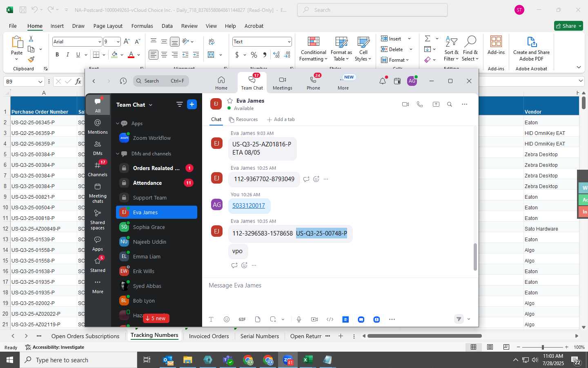Open send options dropdown arrow

tap(469, 319)
